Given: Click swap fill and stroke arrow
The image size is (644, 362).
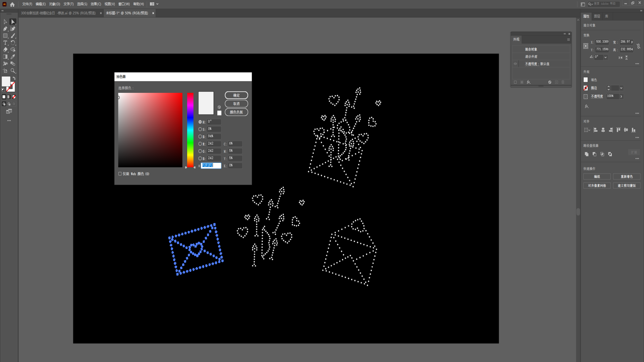Looking at the screenshot, I should point(14,78).
